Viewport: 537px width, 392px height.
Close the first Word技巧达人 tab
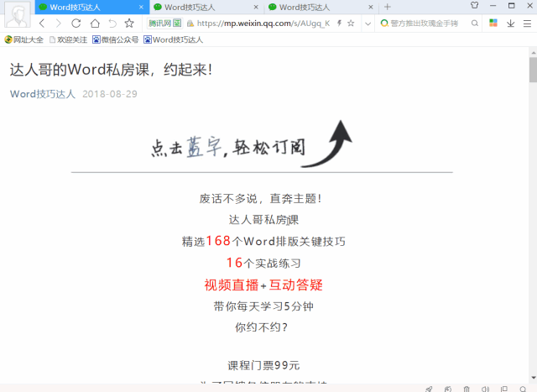[141, 8]
